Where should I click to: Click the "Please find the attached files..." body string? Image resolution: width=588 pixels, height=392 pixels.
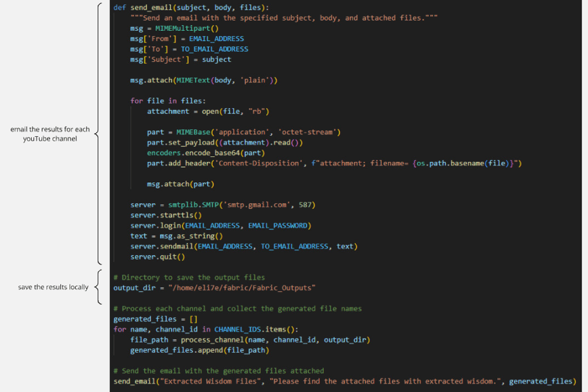coord(385,382)
